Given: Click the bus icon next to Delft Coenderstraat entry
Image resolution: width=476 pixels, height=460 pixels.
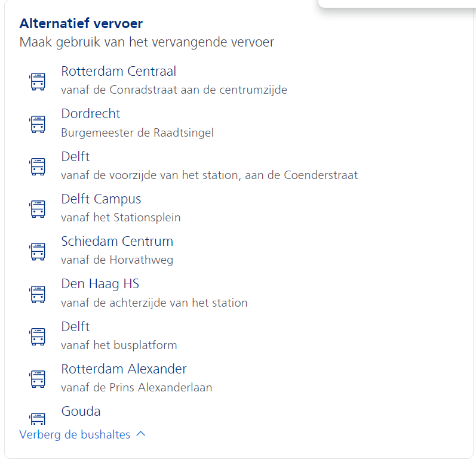Looking at the screenshot, I should 38,166.
